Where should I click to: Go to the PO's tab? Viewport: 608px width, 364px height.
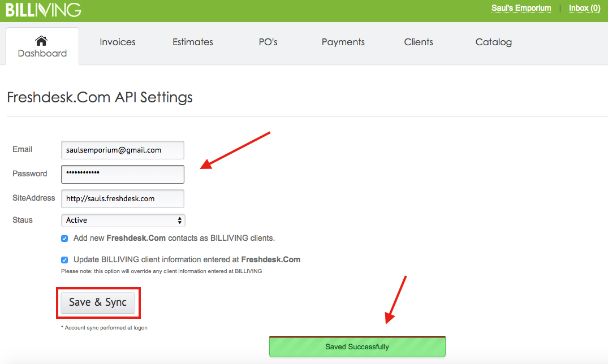[268, 42]
